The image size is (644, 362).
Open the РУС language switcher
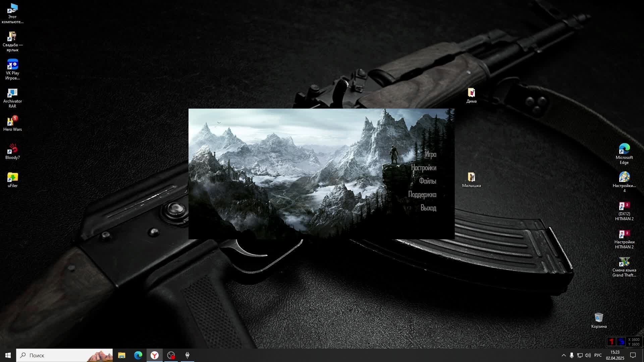598,355
